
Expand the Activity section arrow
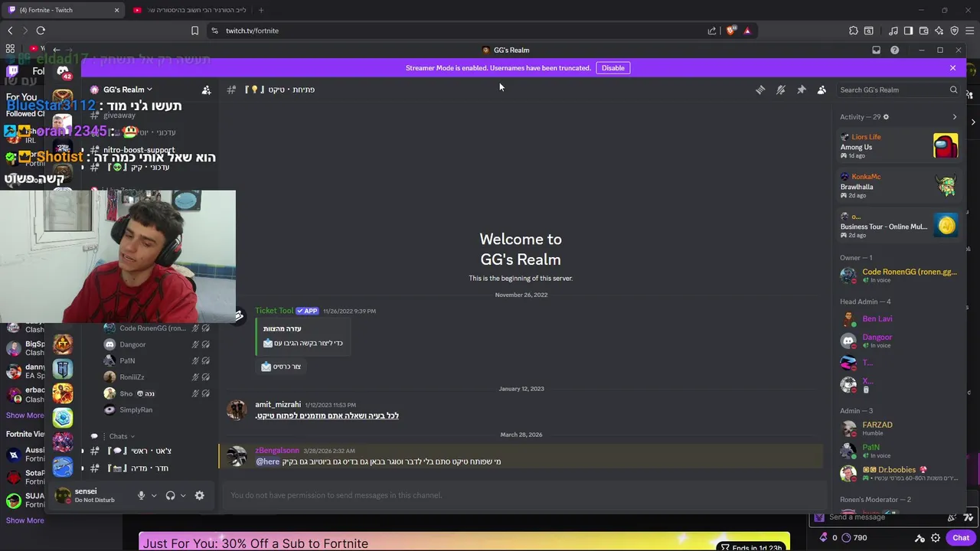[954, 117]
